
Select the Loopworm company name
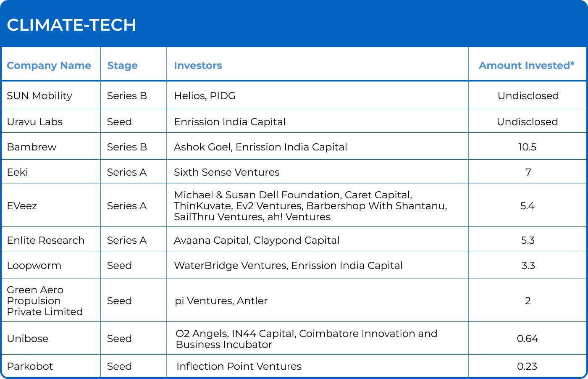coord(34,266)
